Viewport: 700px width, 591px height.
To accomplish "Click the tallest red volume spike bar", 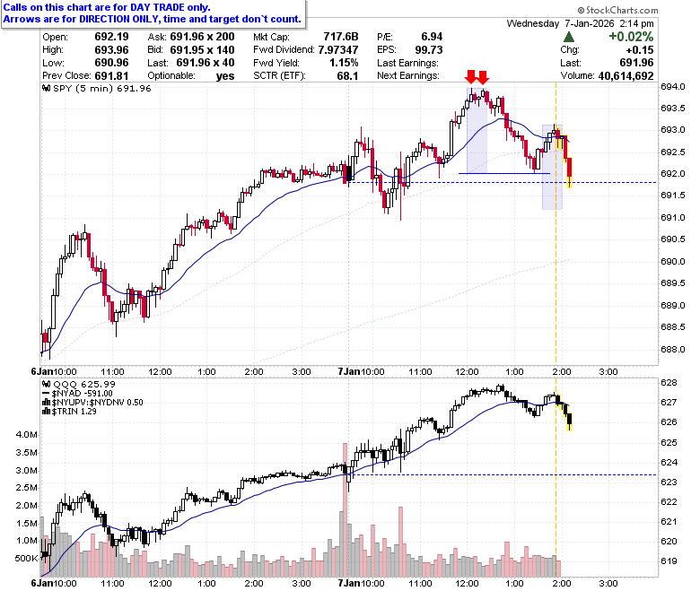I will coord(345,509).
